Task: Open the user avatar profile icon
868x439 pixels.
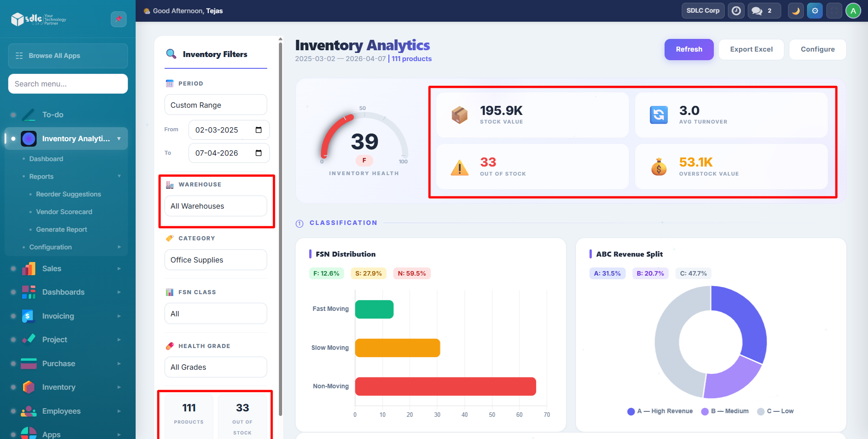Action: click(853, 11)
